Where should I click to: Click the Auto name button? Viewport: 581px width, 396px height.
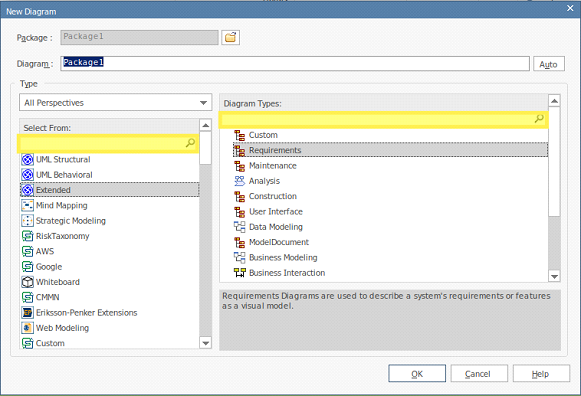click(x=549, y=64)
